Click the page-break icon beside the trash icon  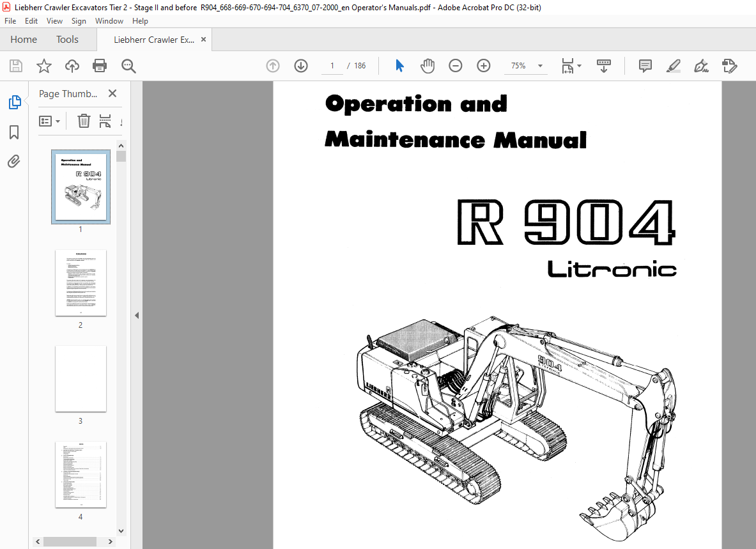pos(105,121)
